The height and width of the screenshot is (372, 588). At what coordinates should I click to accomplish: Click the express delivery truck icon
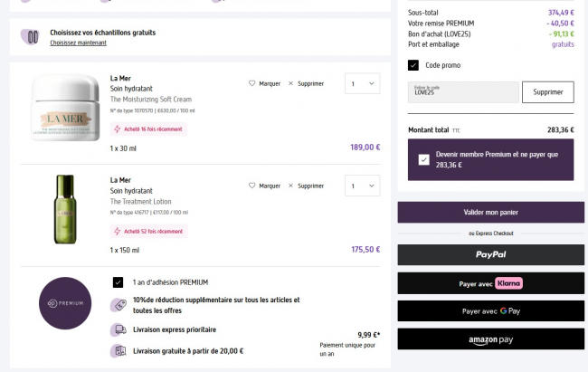[118, 329]
